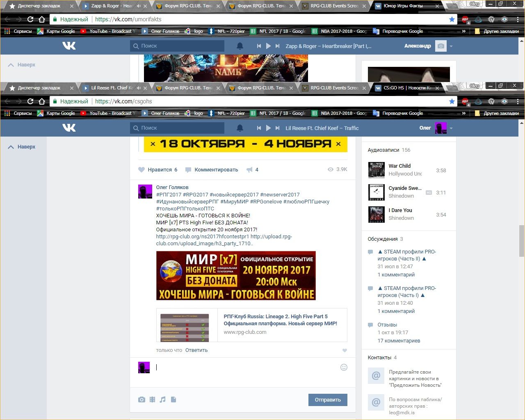
Task: Mute audio on the Lil Reese Ft. Chief tab
Action: 139,88
